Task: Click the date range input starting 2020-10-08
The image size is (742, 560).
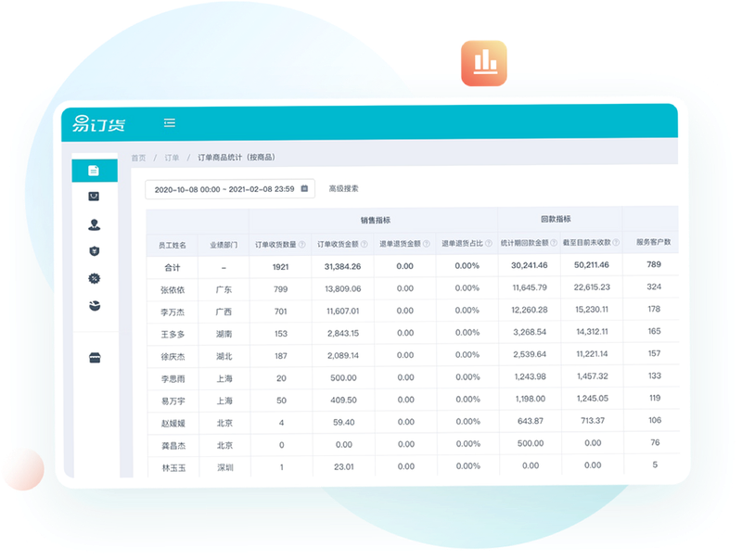Action: pyautogui.click(x=230, y=189)
